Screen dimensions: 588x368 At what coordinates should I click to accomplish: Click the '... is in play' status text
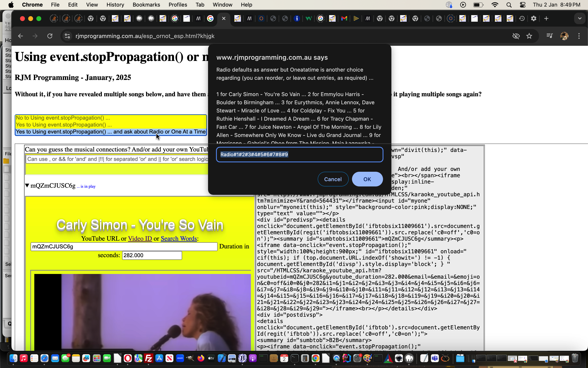(x=86, y=186)
